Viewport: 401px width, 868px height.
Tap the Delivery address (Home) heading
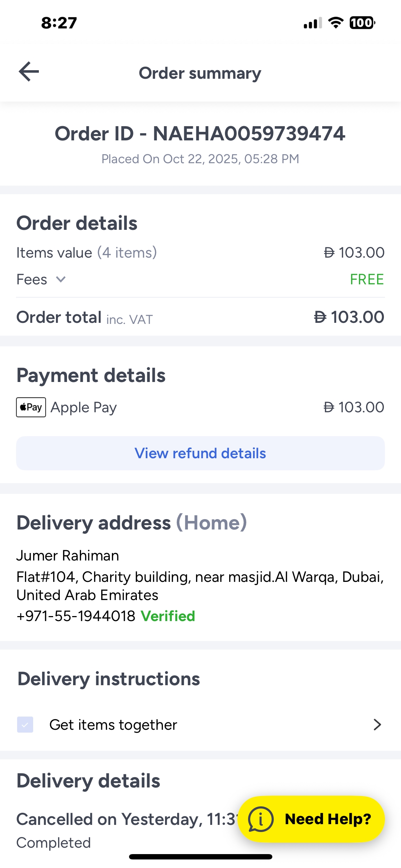[132, 523]
